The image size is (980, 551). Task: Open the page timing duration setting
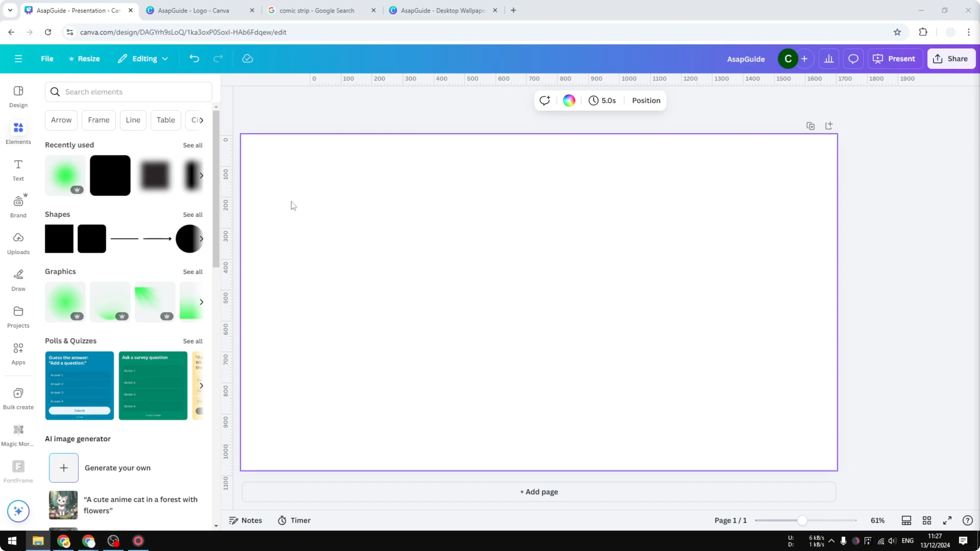pos(602,100)
